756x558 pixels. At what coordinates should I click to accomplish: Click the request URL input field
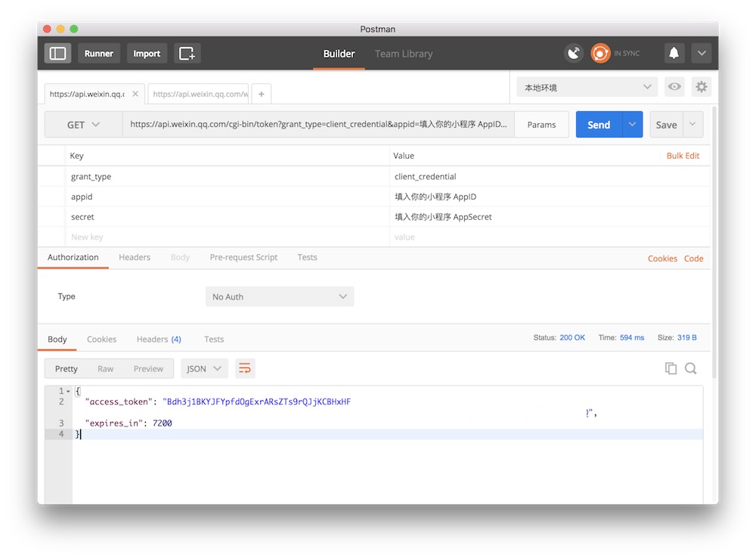(x=319, y=125)
